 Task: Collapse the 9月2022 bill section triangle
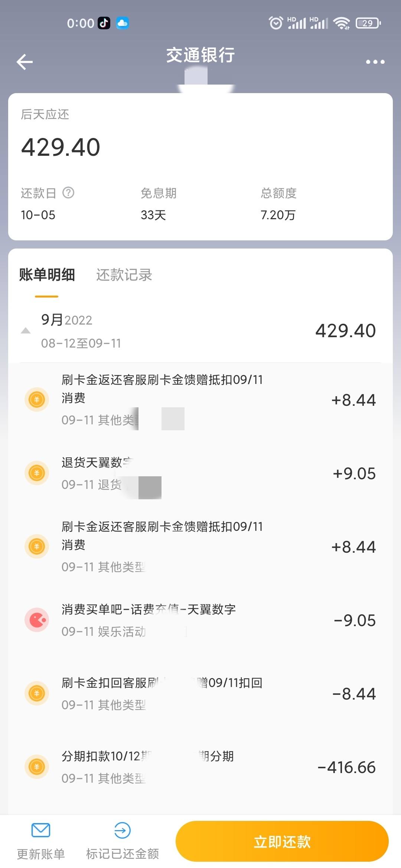26,331
